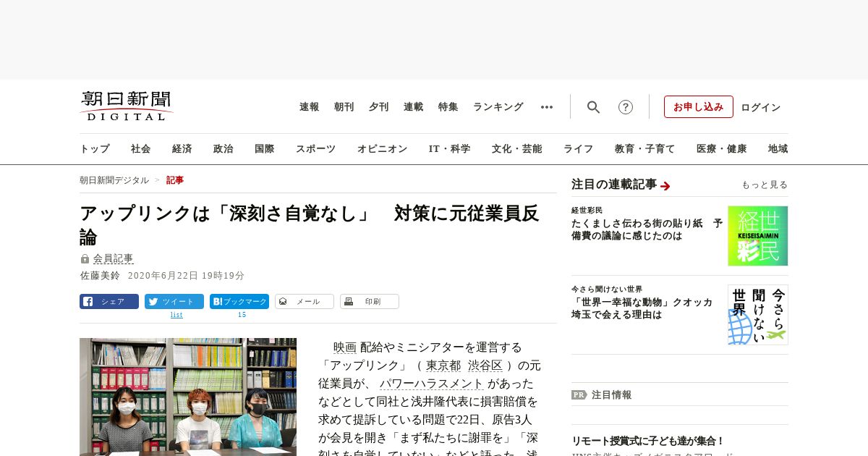Open the Twitter list count link
This screenshot has height=456, width=868.
point(176,315)
